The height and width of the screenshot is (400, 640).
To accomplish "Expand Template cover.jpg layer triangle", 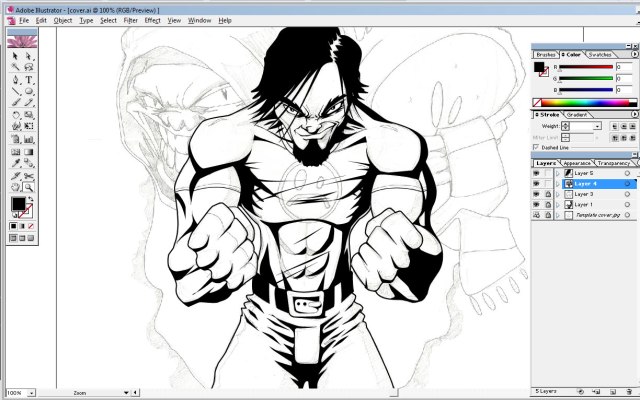I will (x=558, y=215).
